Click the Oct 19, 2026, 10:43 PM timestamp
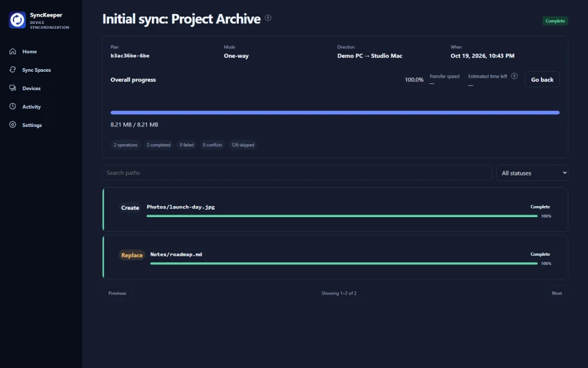 point(482,56)
